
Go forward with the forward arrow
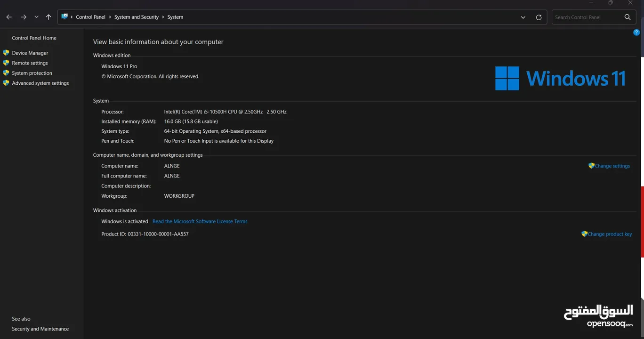24,17
